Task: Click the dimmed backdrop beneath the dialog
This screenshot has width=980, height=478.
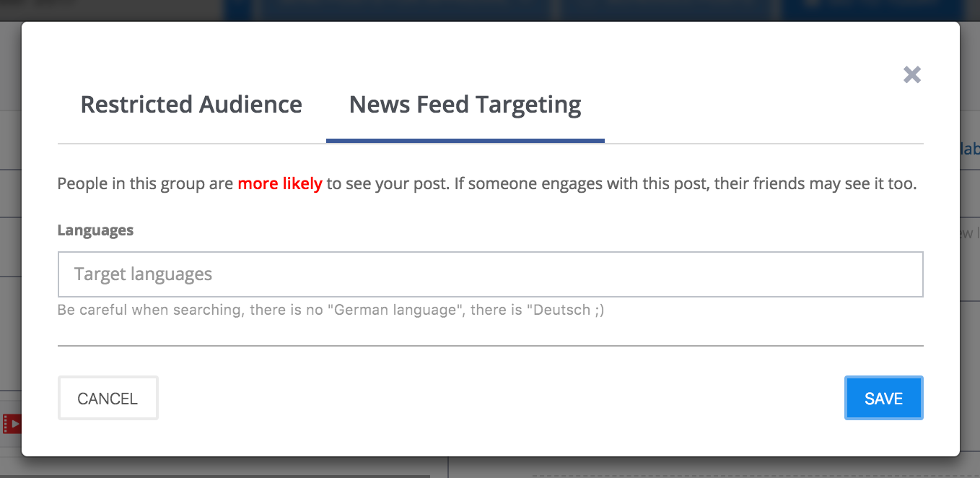Action: click(x=649, y=468)
